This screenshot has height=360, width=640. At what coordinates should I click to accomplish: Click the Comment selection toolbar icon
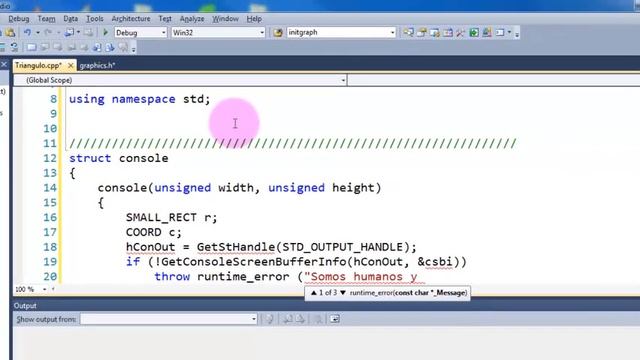(2, 47)
